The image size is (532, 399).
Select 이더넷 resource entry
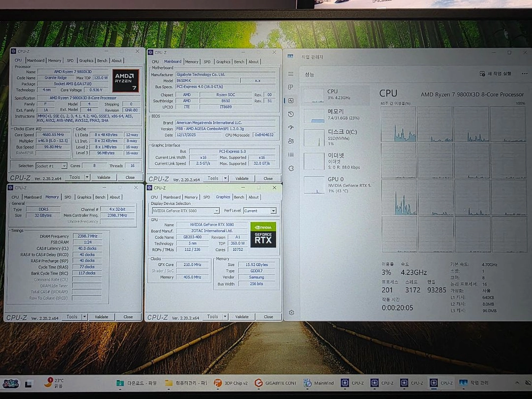point(336,161)
